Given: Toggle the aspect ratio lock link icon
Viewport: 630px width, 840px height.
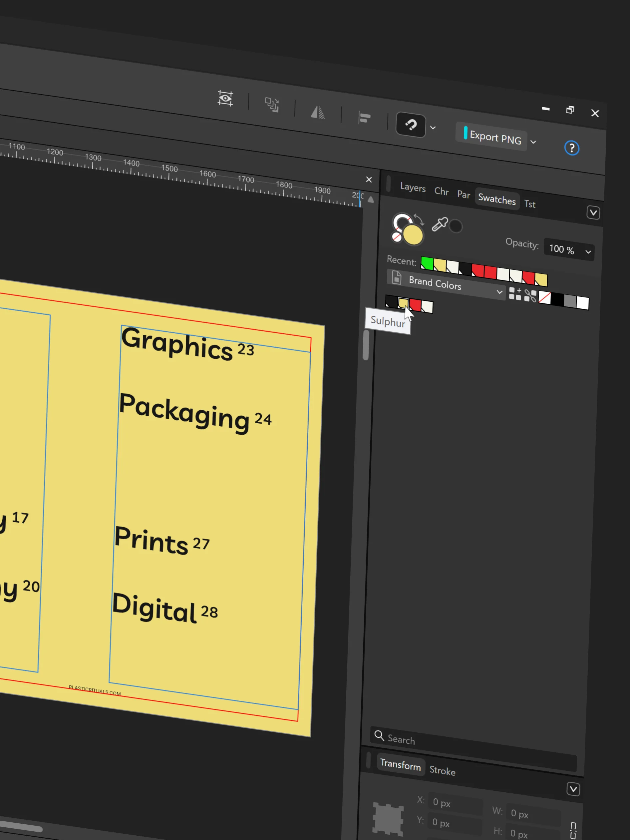Looking at the screenshot, I should pos(573,831).
